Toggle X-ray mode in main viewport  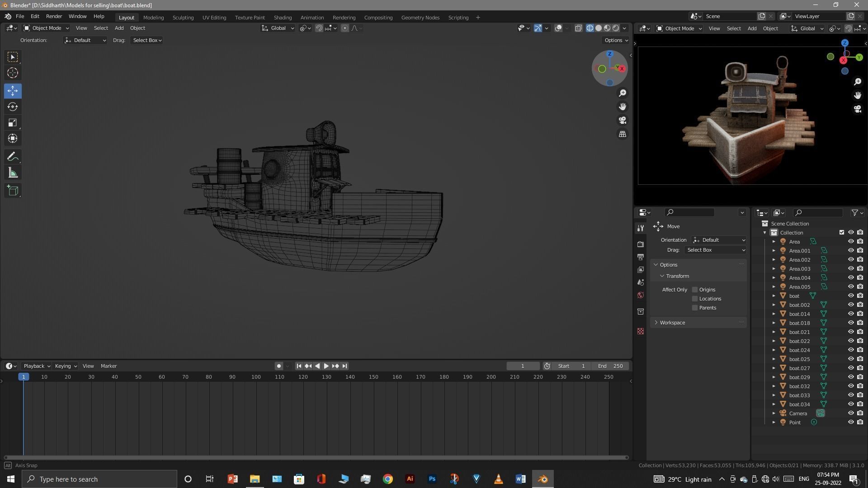pyautogui.click(x=578, y=28)
